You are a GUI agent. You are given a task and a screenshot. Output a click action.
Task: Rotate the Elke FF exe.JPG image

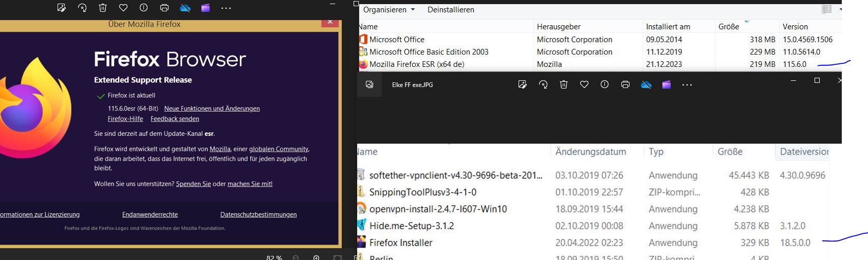543,84
